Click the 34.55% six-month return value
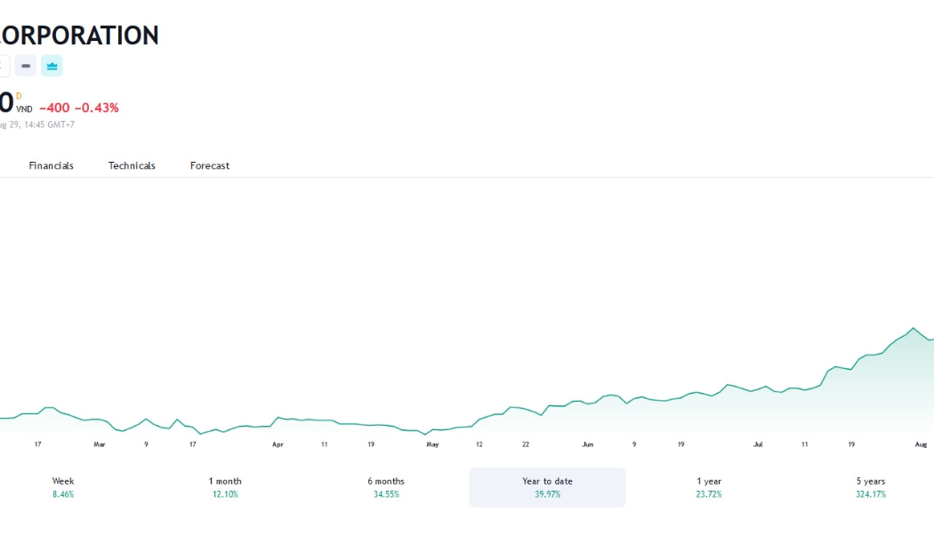934x560 pixels. tap(386, 494)
